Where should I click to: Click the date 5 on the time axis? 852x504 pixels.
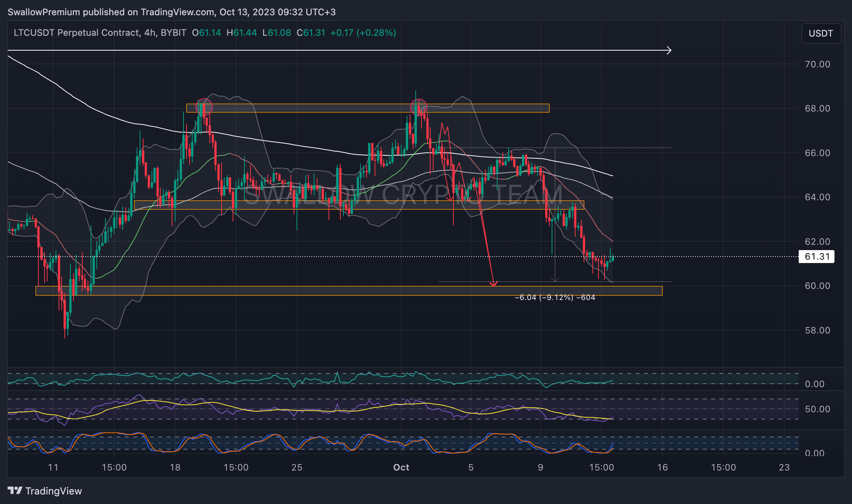click(471, 467)
